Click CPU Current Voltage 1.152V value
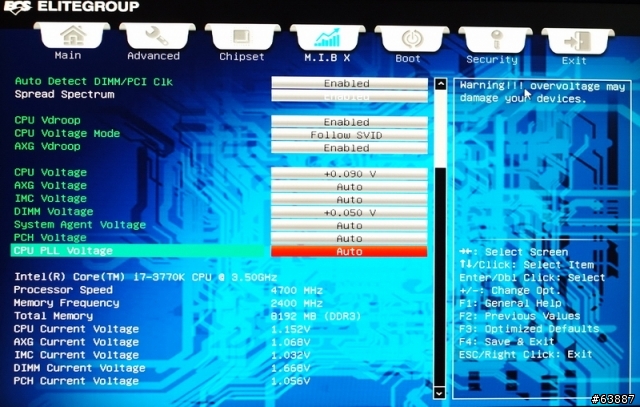Image resolution: width=640 pixels, height=407 pixels. pyautogui.click(x=290, y=329)
